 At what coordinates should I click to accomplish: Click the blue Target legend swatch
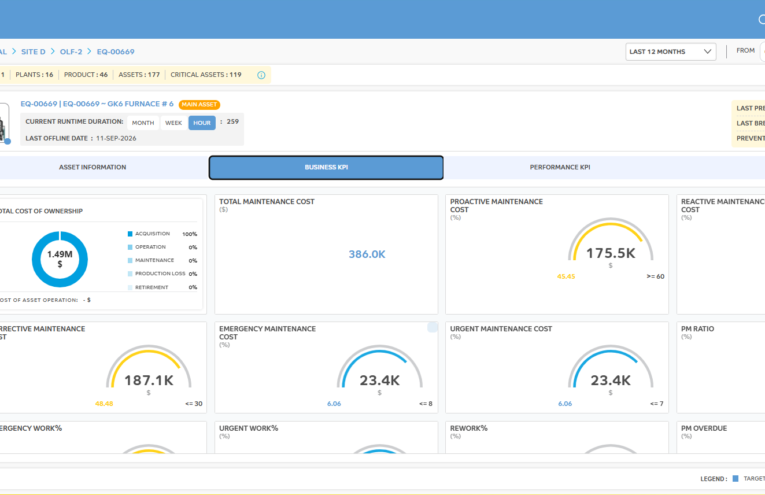(735, 478)
